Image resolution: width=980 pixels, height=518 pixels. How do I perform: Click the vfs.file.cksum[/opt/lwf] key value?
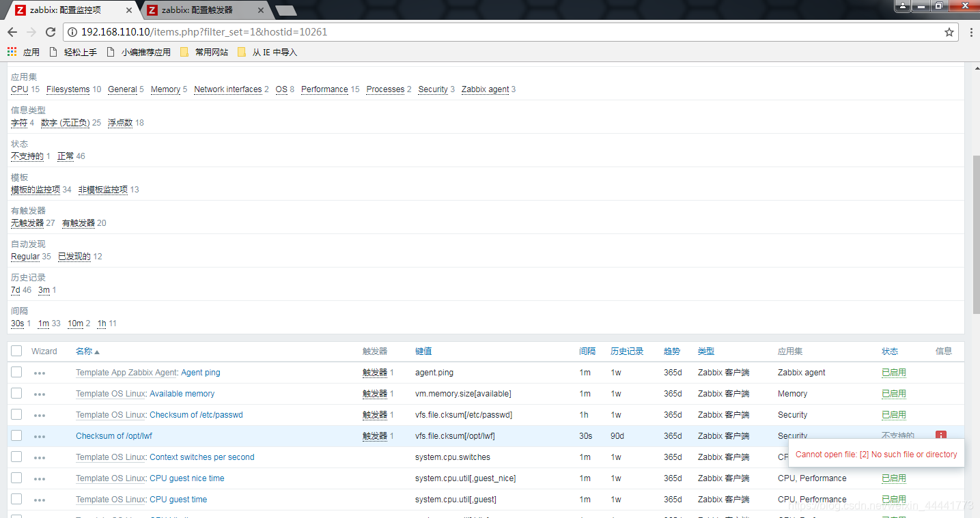click(455, 436)
